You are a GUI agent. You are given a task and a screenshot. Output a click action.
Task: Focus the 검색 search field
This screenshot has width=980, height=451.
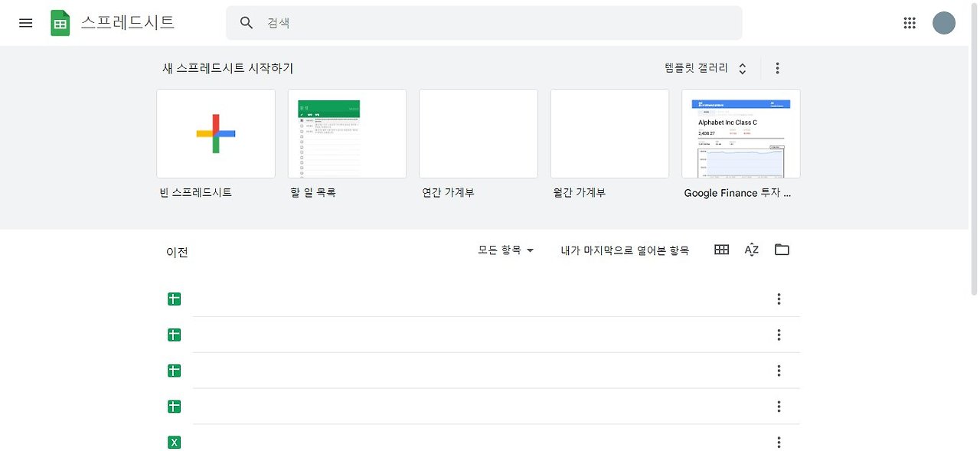coord(484,23)
